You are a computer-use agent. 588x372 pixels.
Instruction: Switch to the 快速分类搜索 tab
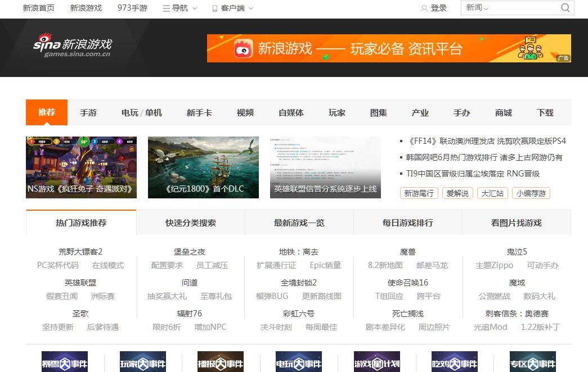(190, 223)
